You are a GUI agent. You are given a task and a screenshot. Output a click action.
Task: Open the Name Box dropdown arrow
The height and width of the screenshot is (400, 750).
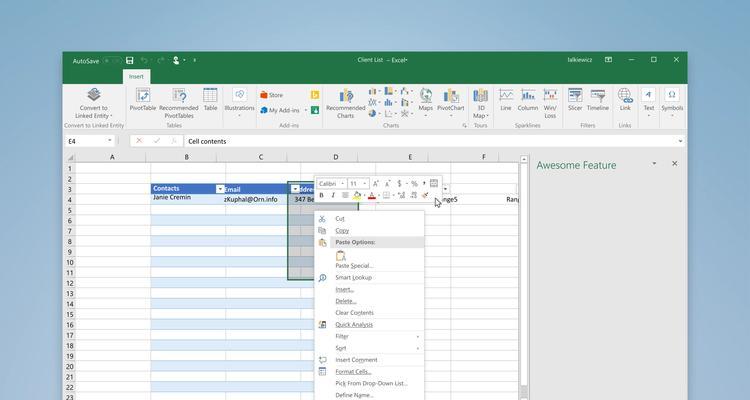coord(110,141)
